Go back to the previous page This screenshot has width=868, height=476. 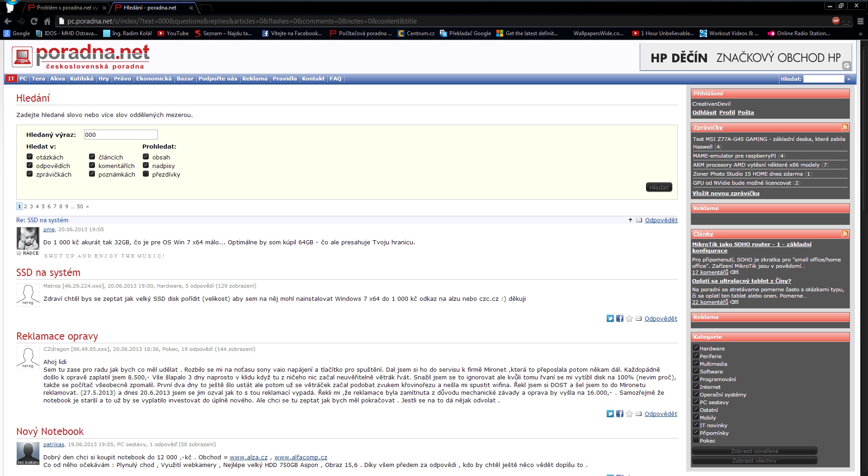coord(8,21)
